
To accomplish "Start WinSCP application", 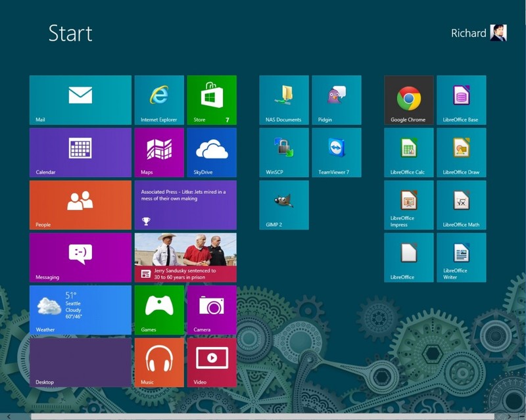I will coord(283,152).
